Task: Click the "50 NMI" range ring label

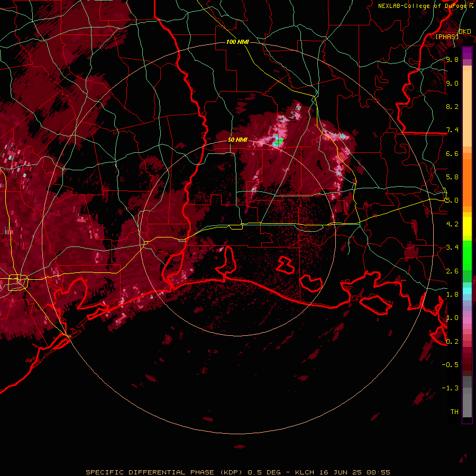Action: pyautogui.click(x=237, y=140)
